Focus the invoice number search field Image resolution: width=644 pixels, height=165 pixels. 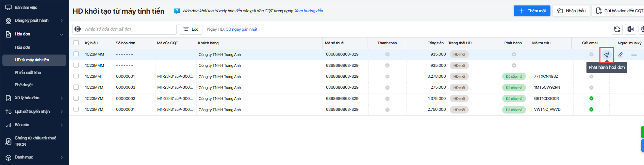(x=130, y=29)
